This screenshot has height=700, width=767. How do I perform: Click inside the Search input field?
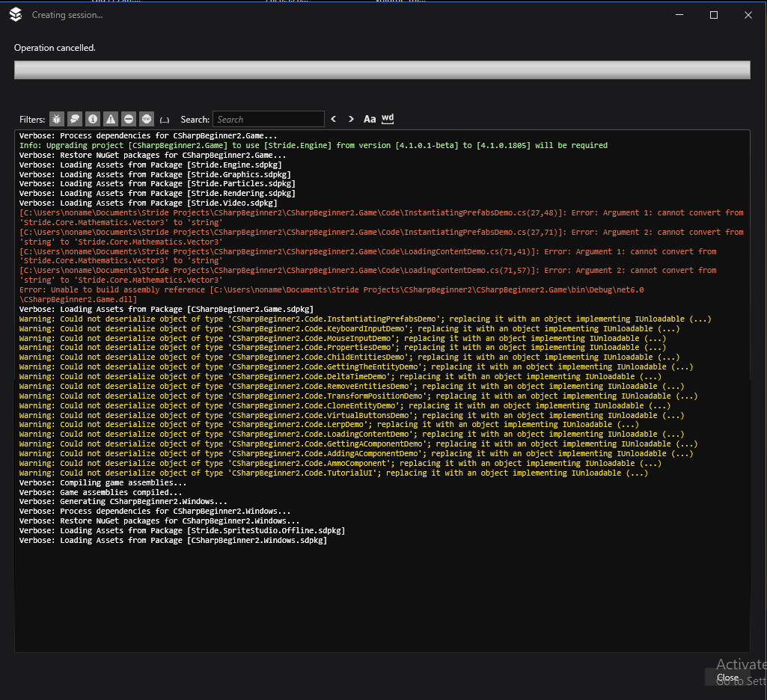[268, 118]
